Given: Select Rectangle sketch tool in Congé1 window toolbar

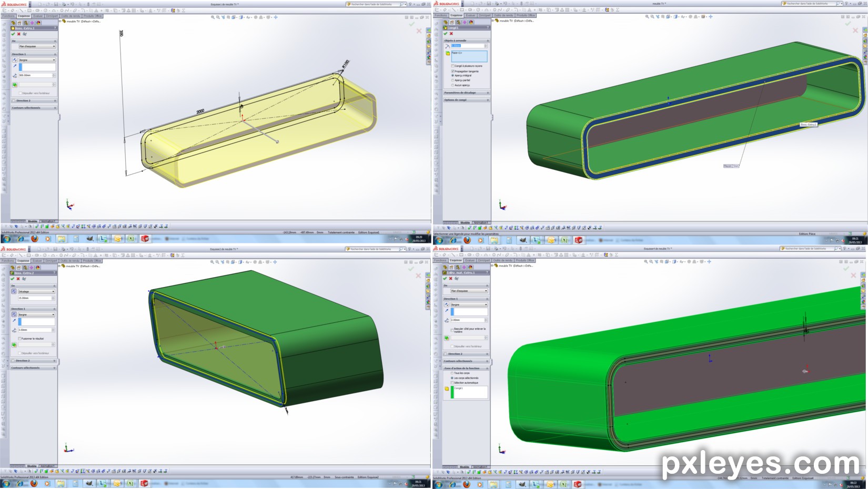Looking at the screenshot, I should pyautogui.click(x=461, y=10).
